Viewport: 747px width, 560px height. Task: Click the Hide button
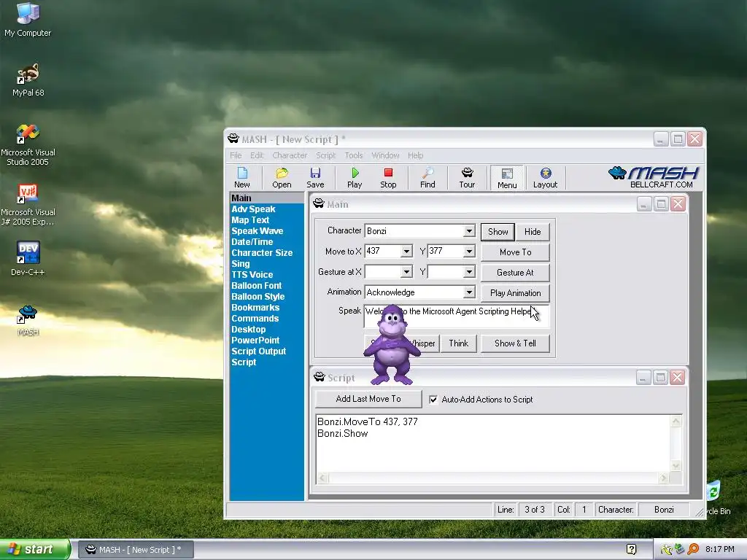(x=533, y=232)
